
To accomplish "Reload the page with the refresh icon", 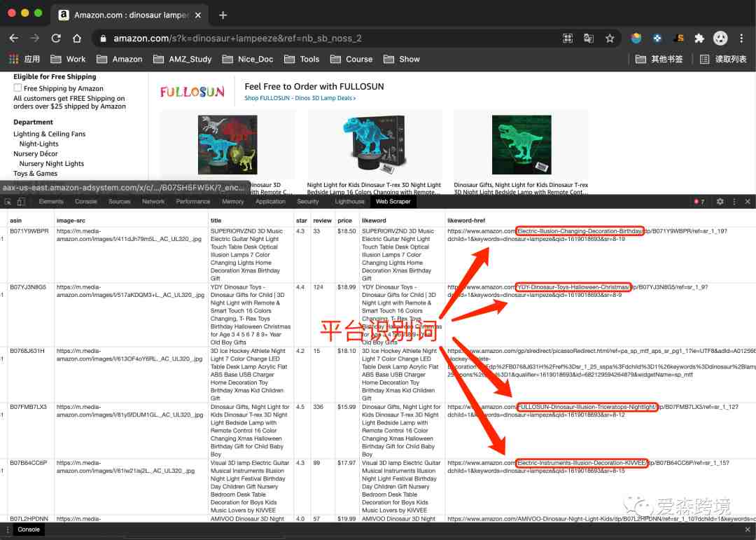I will click(x=56, y=38).
